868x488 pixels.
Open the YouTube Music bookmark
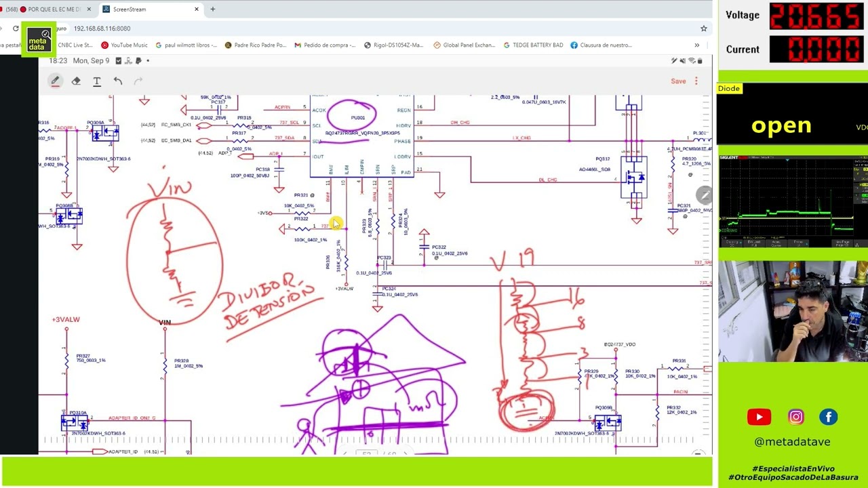pyautogui.click(x=124, y=45)
